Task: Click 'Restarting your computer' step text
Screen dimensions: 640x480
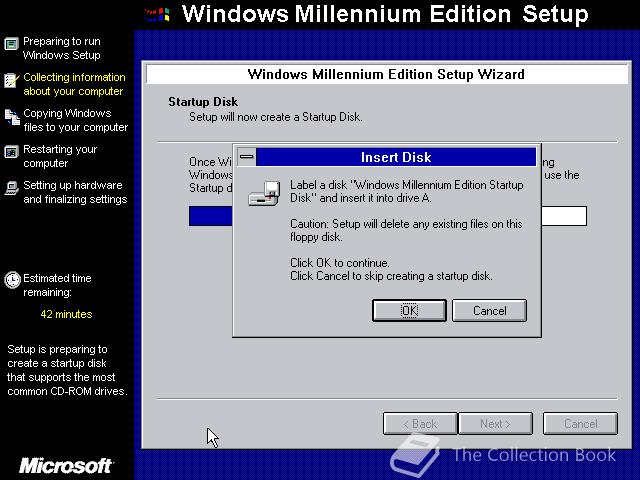Action: [60, 156]
